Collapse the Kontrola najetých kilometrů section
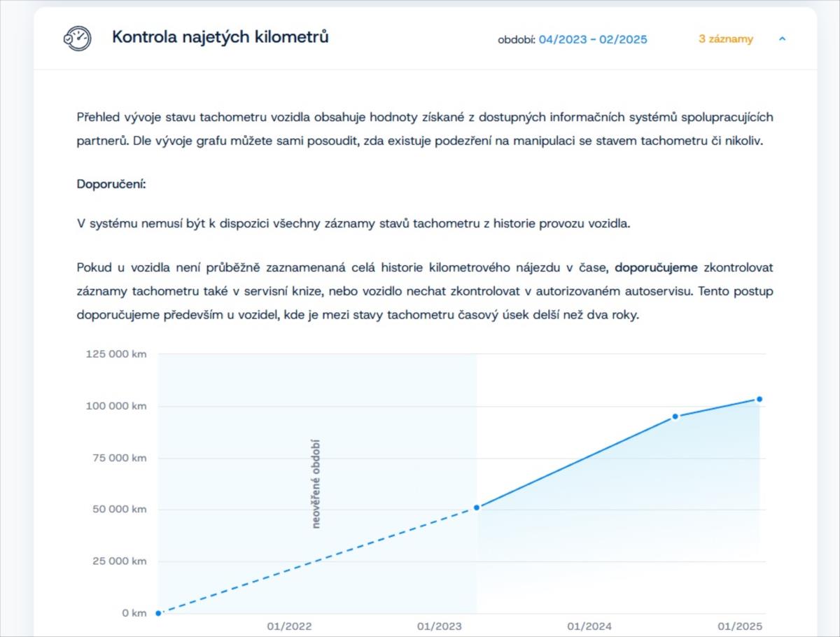Image resolution: width=840 pixels, height=637 pixels. [783, 39]
